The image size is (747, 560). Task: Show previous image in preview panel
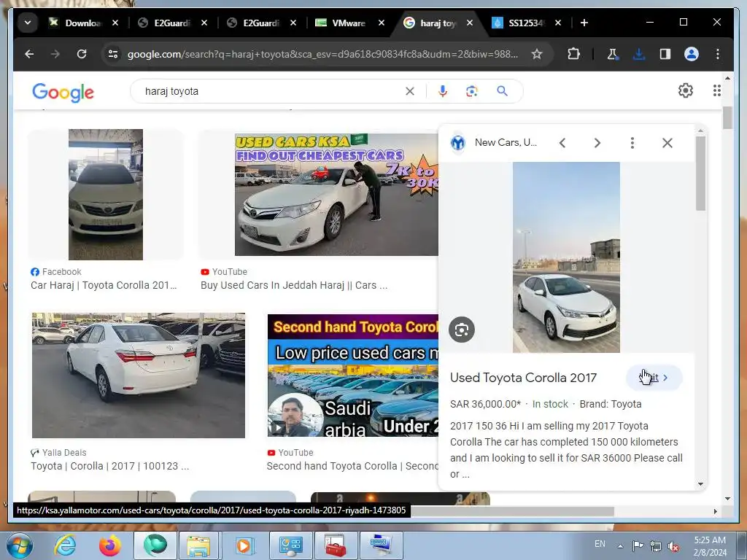(562, 143)
